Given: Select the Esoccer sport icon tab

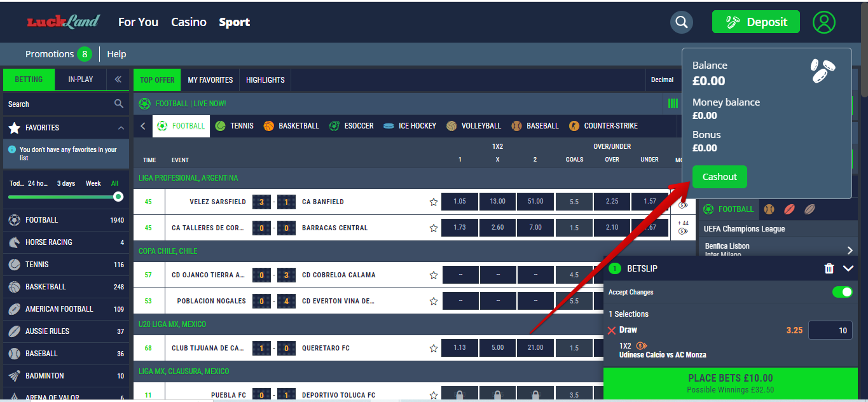Looking at the screenshot, I should point(351,126).
